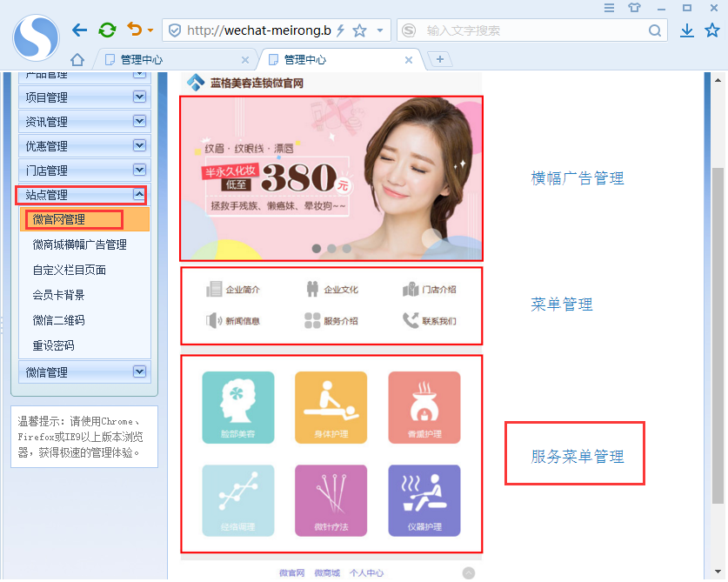Click the 香薰护理 aromatherapy icon

click(424, 408)
